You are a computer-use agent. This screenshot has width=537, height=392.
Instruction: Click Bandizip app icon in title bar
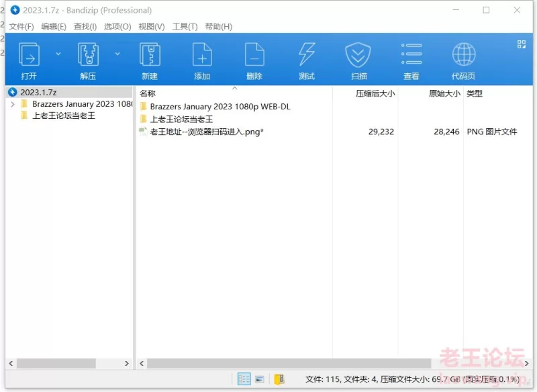(x=15, y=10)
